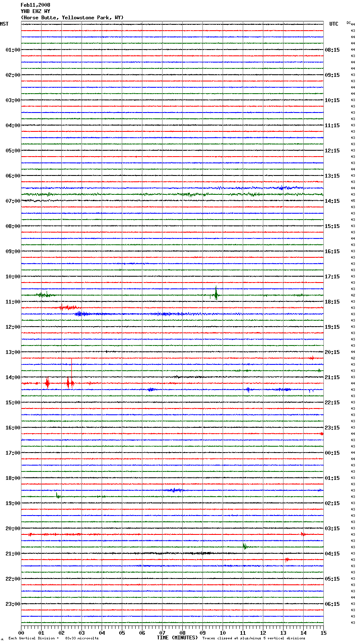Click the MST time label '03:00'
Screen dimensions: 357x644
click(13, 100)
